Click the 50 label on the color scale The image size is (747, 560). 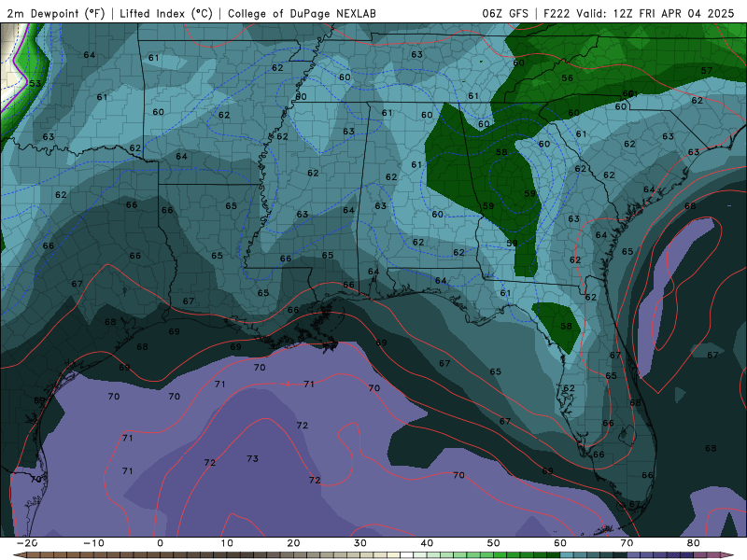coord(494,543)
